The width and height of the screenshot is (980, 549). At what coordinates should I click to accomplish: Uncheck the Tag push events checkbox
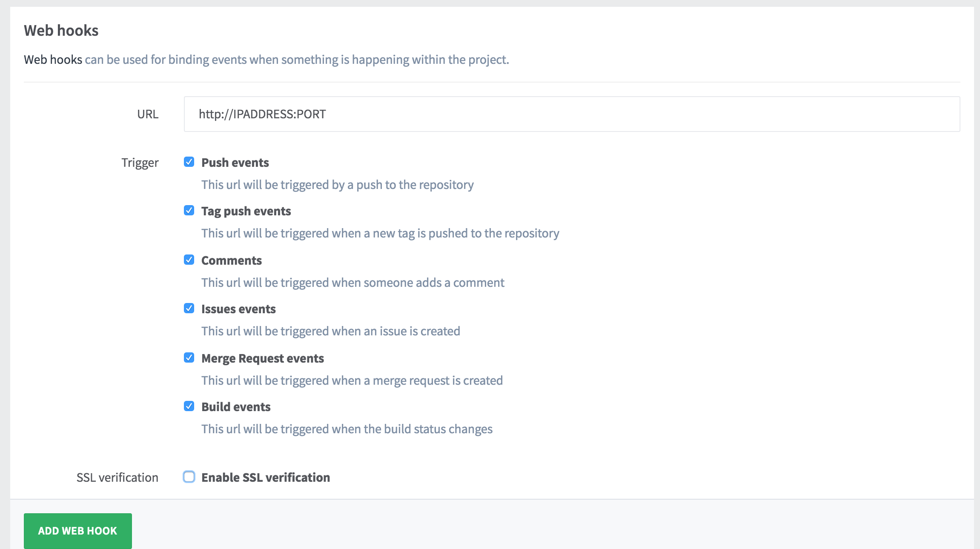[x=189, y=211]
